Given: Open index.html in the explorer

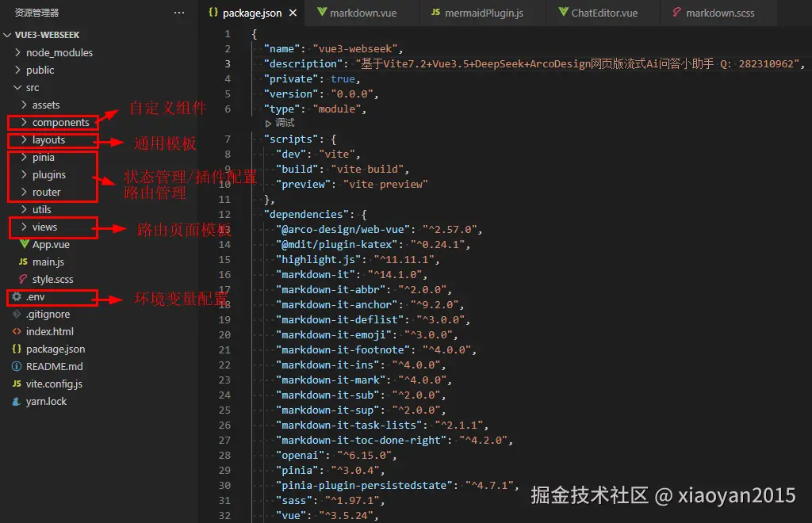Looking at the screenshot, I should click(x=50, y=331).
